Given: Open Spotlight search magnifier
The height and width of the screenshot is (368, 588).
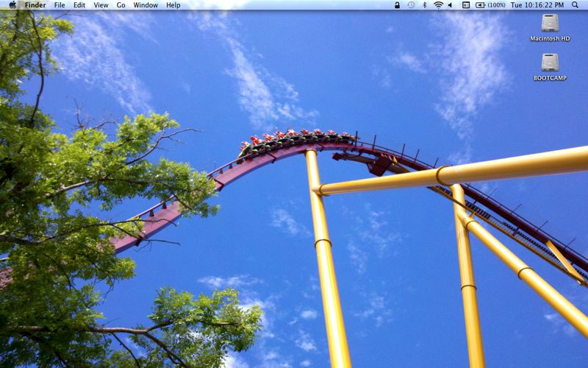Looking at the screenshot, I should coord(575,5).
